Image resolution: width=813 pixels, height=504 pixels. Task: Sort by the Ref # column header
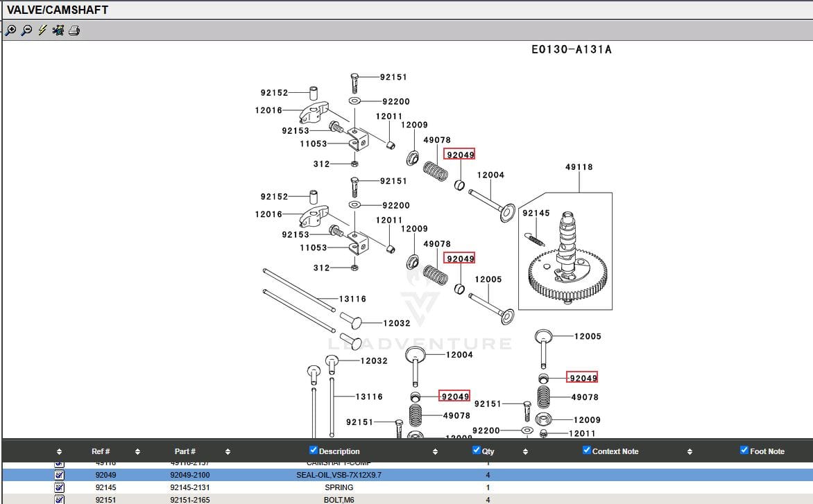[x=101, y=451]
